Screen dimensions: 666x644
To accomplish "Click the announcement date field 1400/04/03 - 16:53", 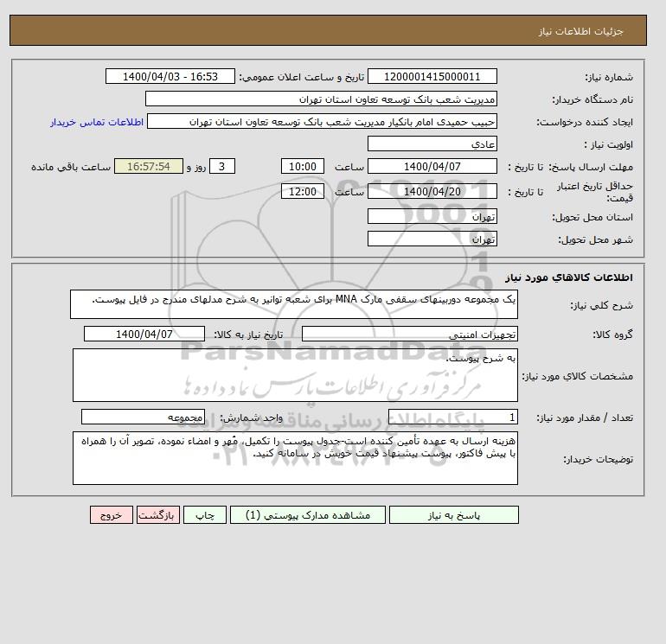I will (170, 76).
